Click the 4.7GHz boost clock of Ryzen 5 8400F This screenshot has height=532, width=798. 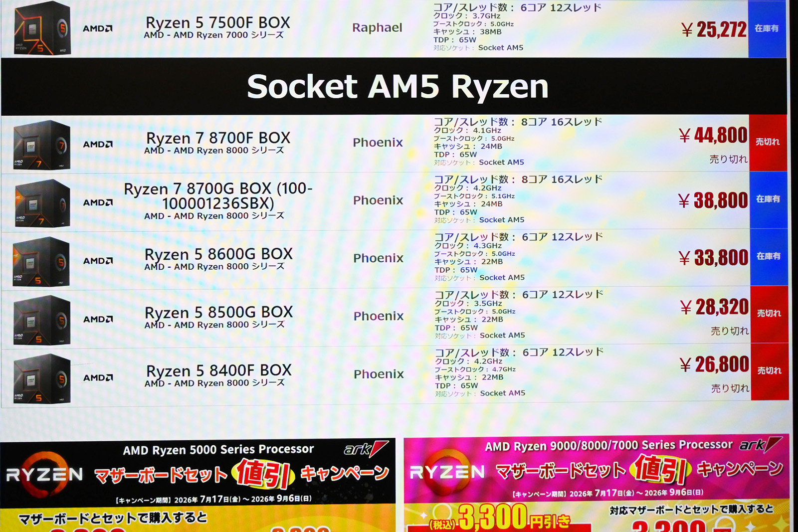pos(504,369)
